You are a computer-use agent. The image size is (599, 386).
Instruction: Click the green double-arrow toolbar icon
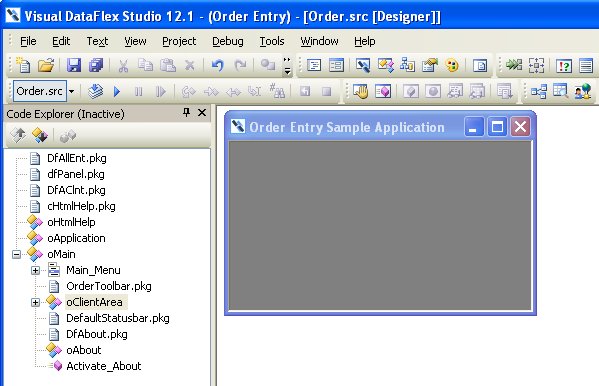tap(514, 65)
